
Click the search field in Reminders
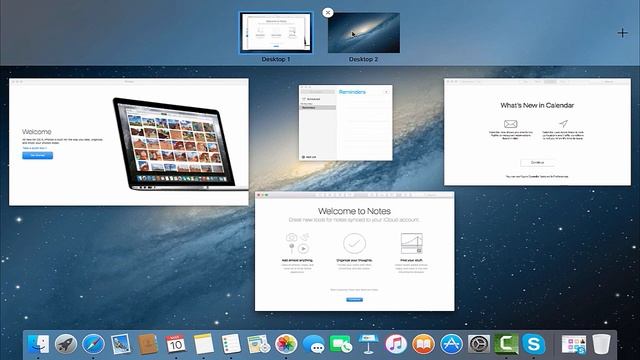point(318,92)
